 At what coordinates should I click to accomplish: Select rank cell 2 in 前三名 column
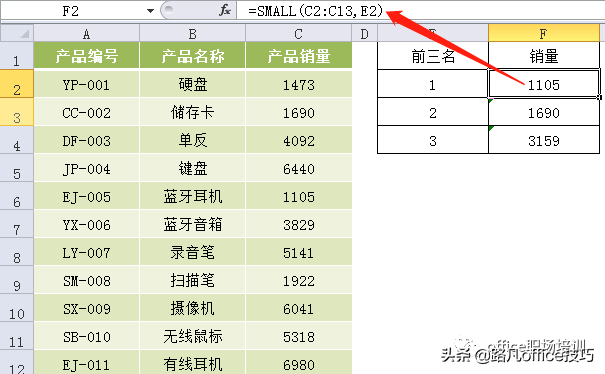tap(433, 112)
